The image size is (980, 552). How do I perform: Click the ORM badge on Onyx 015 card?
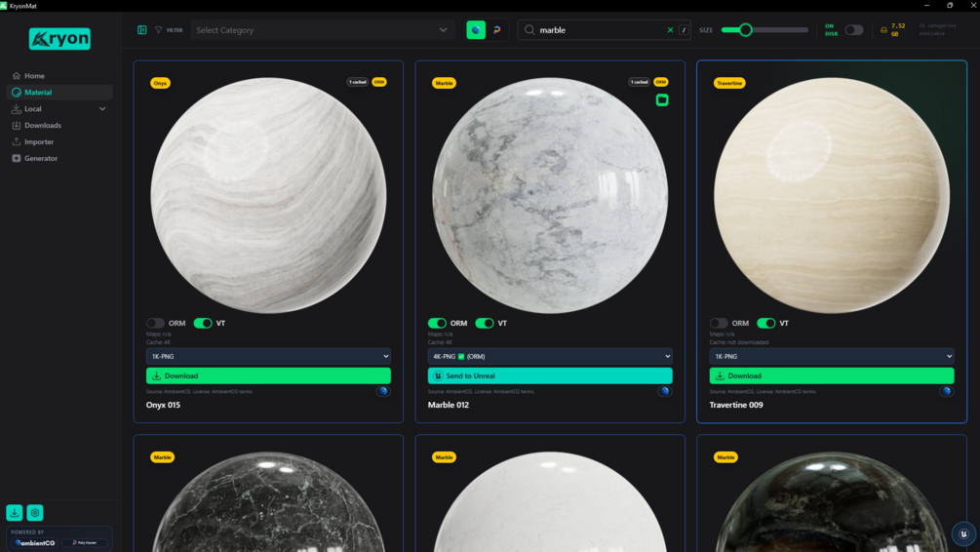point(379,82)
